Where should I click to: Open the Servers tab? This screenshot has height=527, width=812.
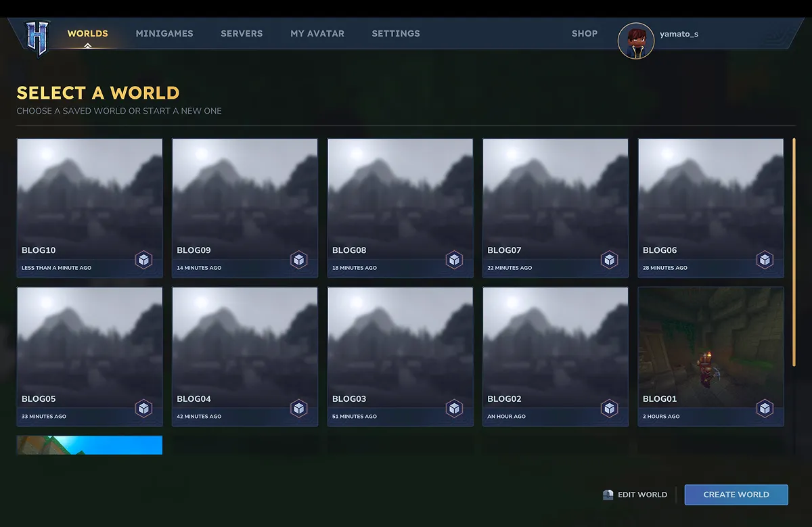[242, 34]
